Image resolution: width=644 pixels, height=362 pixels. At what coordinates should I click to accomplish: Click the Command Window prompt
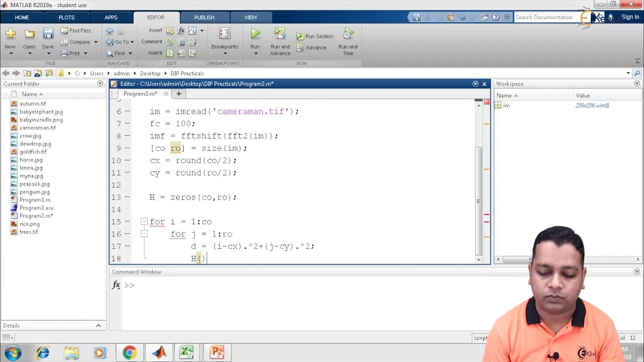pyautogui.click(x=129, y=285)
